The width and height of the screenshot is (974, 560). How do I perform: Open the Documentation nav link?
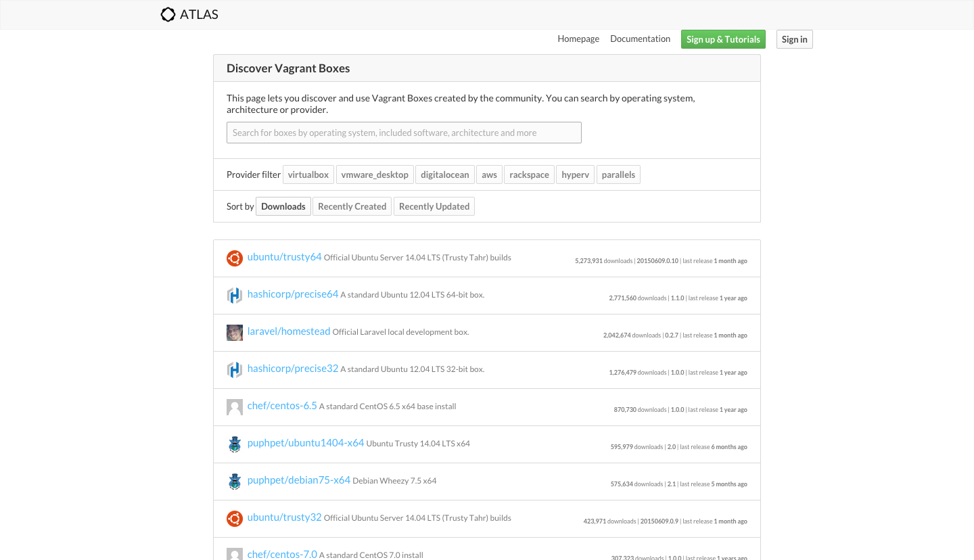(x=641, y=39)
